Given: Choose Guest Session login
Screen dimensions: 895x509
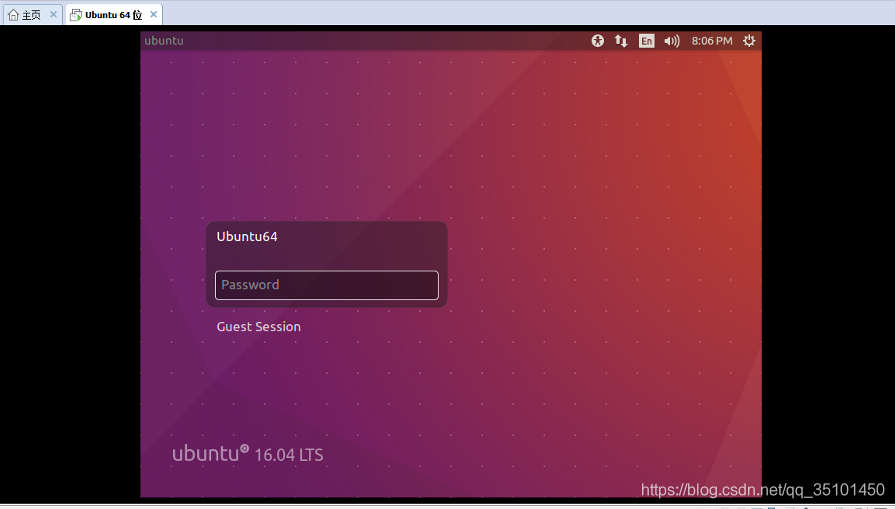Looking at the screenshot, I should 259,326.
